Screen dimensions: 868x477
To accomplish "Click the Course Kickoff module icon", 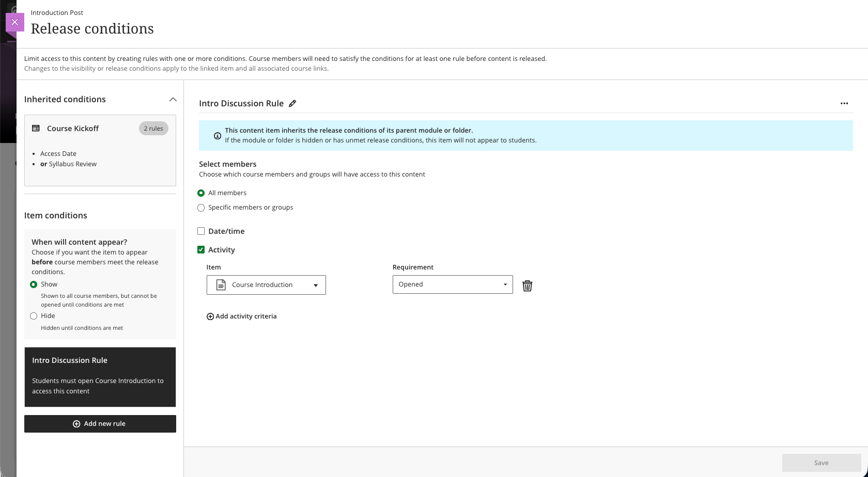I will point(36,128).
